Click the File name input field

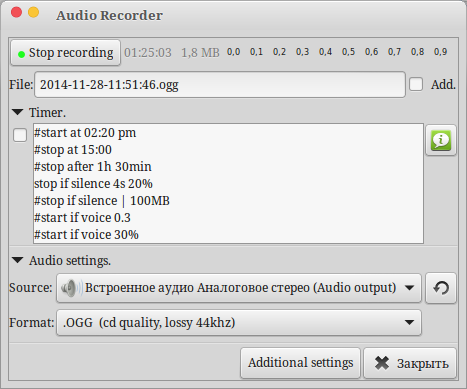pyautogui.click(x=220, y=85)
